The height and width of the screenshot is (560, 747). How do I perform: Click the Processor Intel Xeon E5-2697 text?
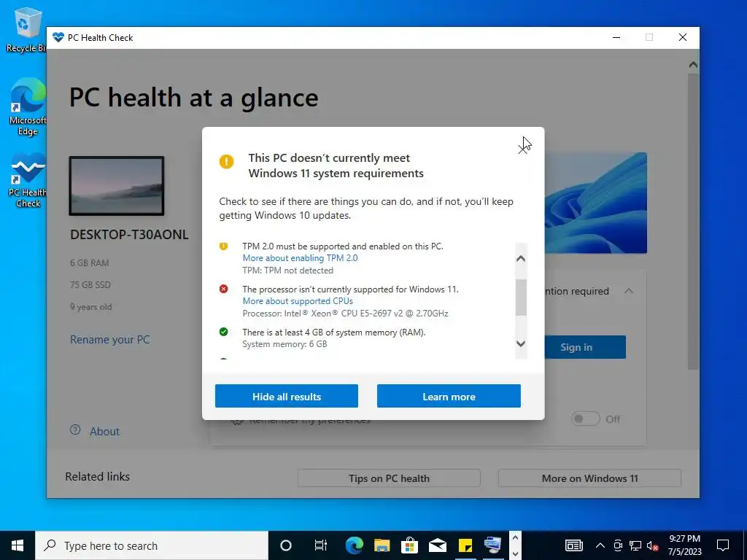[x=345, y=314]
